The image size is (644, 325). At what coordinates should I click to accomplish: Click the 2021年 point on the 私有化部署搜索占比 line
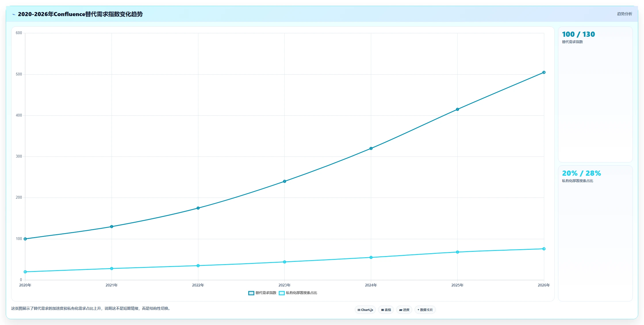click(x=112, y=268)
